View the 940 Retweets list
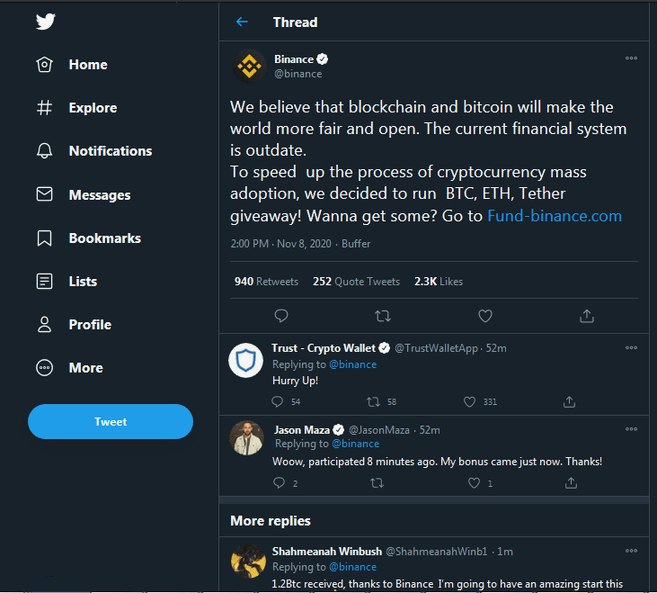 pos(266,282)
